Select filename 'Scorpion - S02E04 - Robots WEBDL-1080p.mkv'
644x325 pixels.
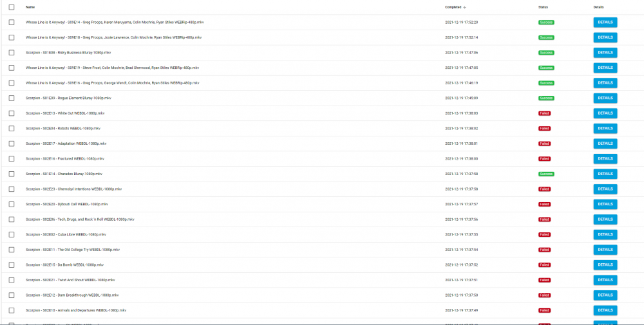tap(63, 129)
